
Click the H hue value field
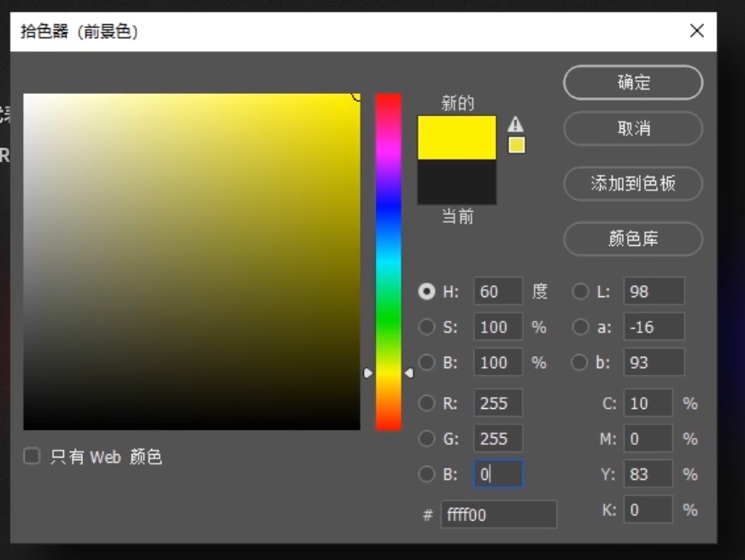click(x=497, y=292)
